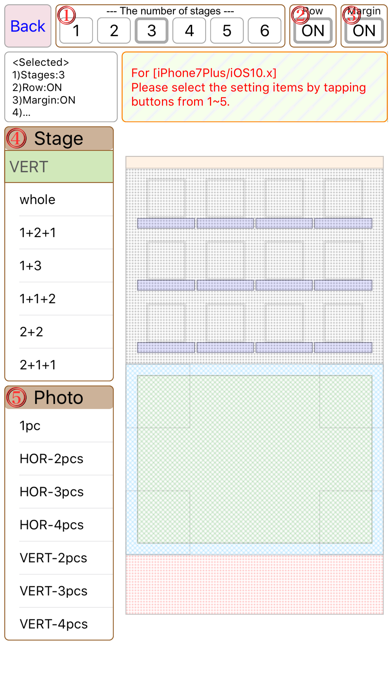
Task: Choose 5 stages
Action: point(227,31)
